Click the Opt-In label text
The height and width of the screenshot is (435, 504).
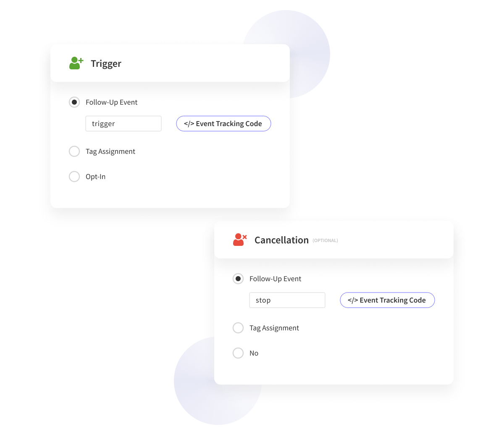95,177
